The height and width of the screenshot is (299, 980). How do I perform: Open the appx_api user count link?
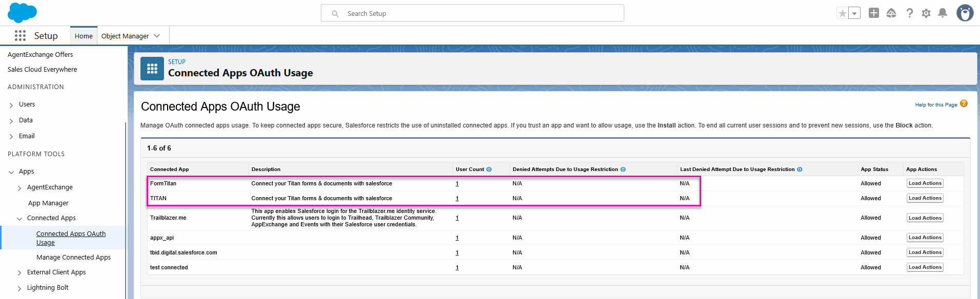(457, 238)
